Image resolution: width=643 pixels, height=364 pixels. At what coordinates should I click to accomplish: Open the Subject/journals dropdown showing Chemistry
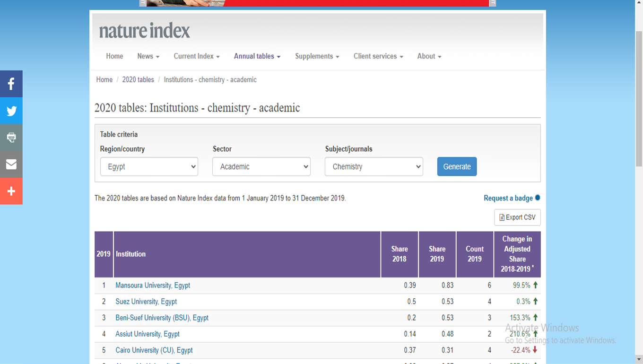(374, 166)
